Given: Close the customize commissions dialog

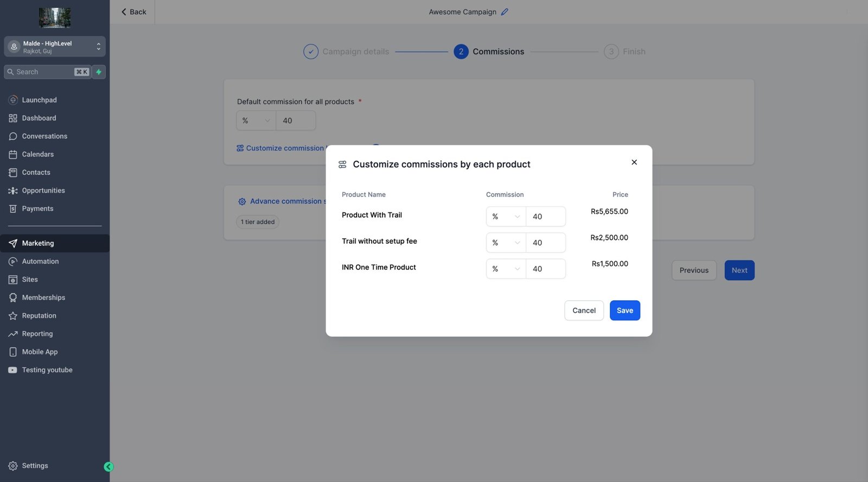Looking at the screenshot, I should (634, 162).
